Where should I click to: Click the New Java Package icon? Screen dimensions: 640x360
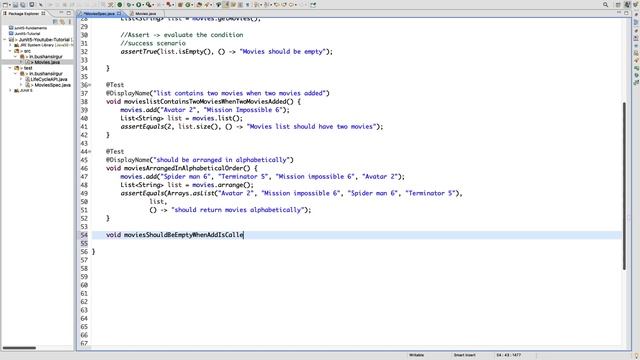tap(180, 5)
